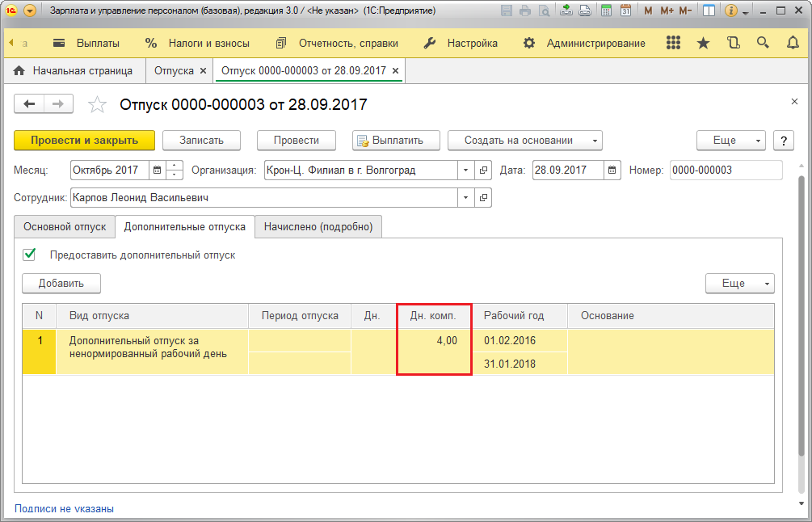
Task: Open date picker for the Дата field
Action: pos(612,170)
